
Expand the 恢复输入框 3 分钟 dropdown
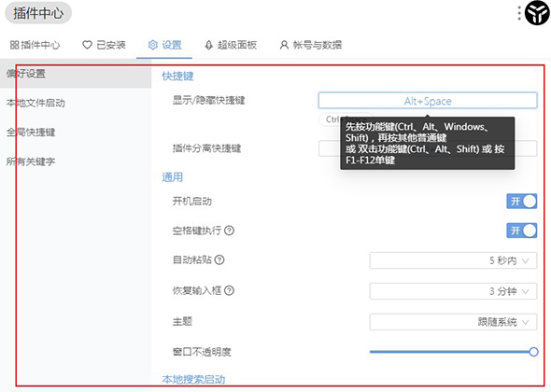[453, 291]
